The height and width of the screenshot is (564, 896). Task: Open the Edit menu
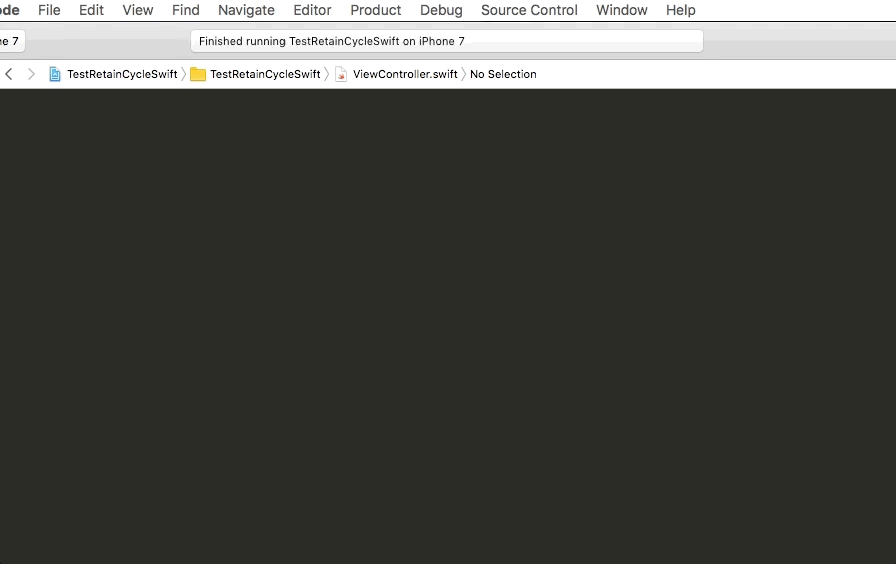click(x=91, y=10)
